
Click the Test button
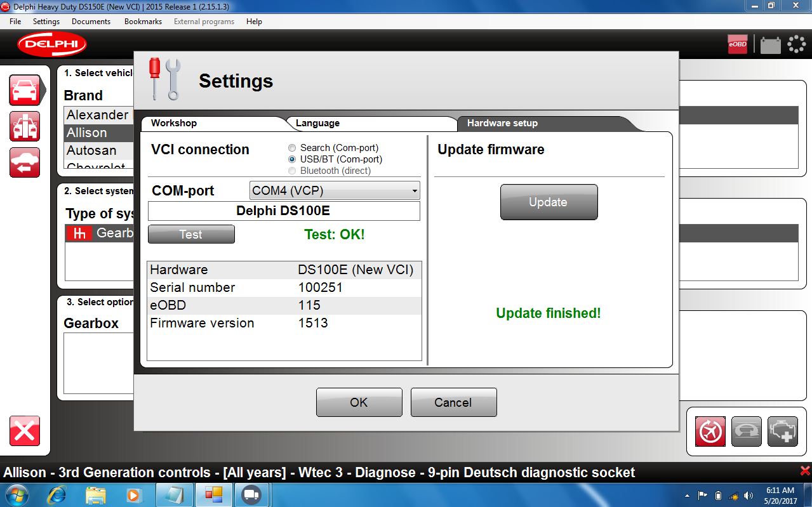click(191, 234)
